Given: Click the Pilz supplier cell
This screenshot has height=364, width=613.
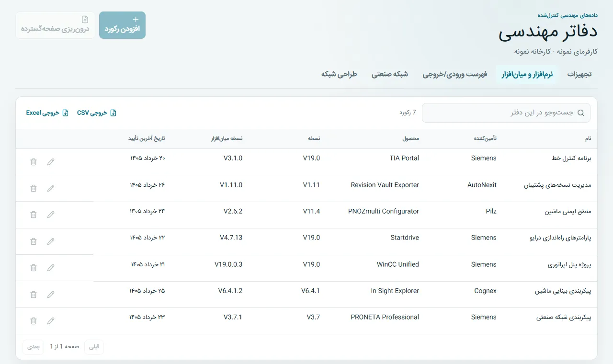Looking at the screenshot, I should (x=491, y=211).
